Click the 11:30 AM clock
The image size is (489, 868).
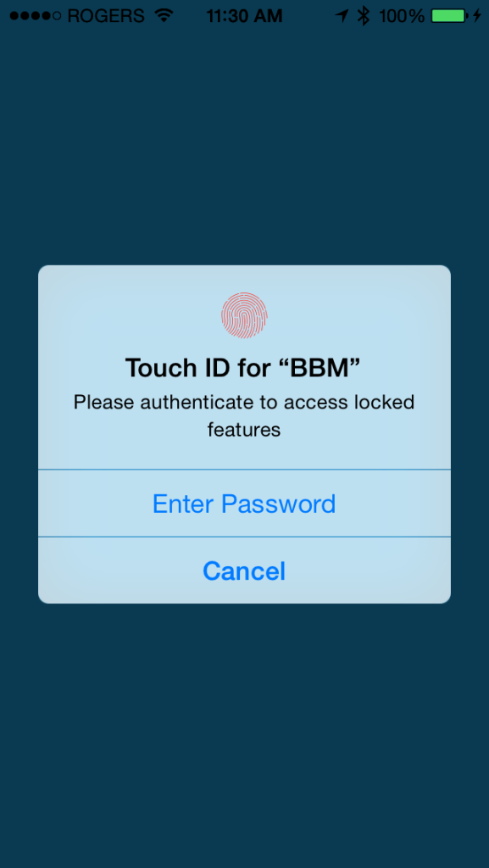coord(244,15)
